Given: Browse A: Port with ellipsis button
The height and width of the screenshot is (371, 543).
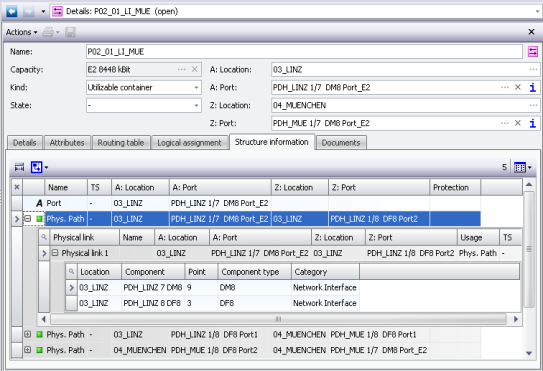Looking at the screenshot, I should pyautogui.click(x=505, y=87).
